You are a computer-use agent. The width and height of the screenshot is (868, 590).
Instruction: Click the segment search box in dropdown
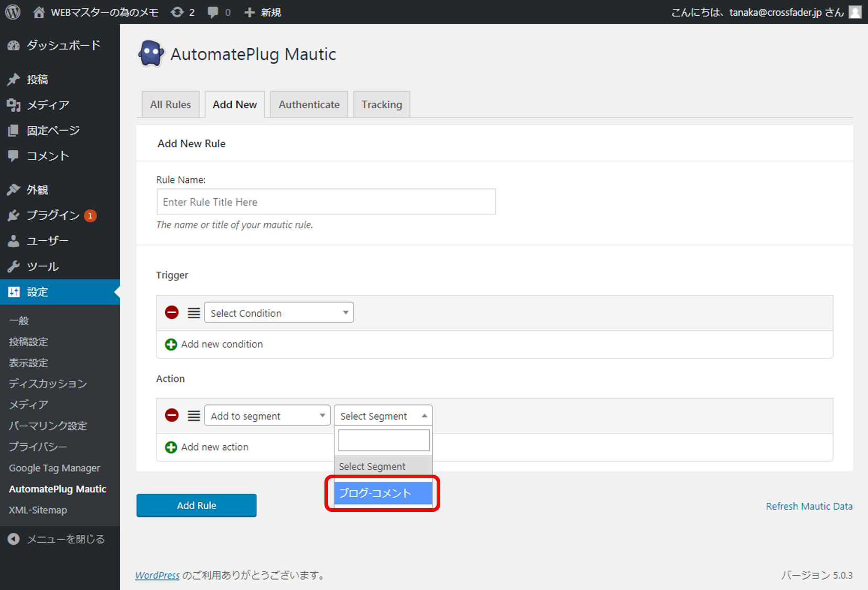coord(384,440)
